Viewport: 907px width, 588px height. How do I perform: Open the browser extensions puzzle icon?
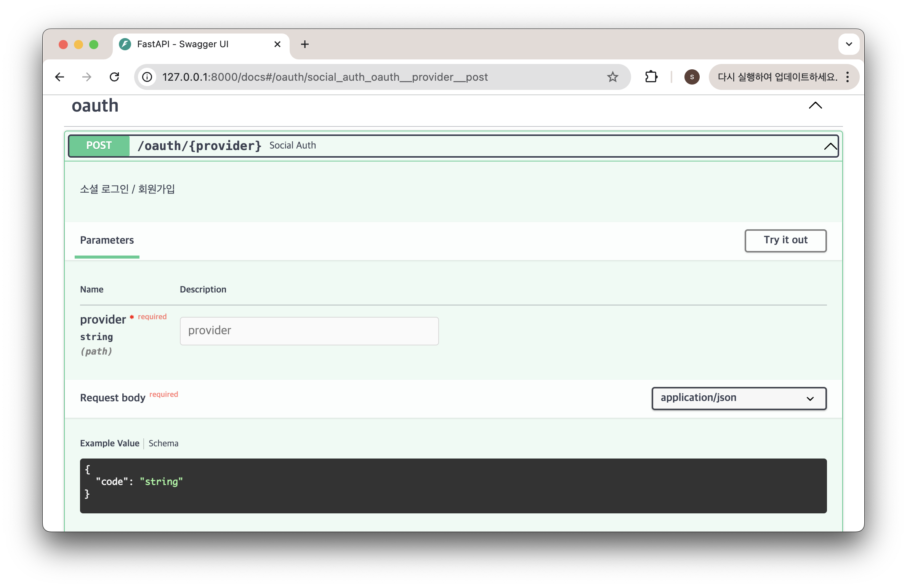(651, 77)
